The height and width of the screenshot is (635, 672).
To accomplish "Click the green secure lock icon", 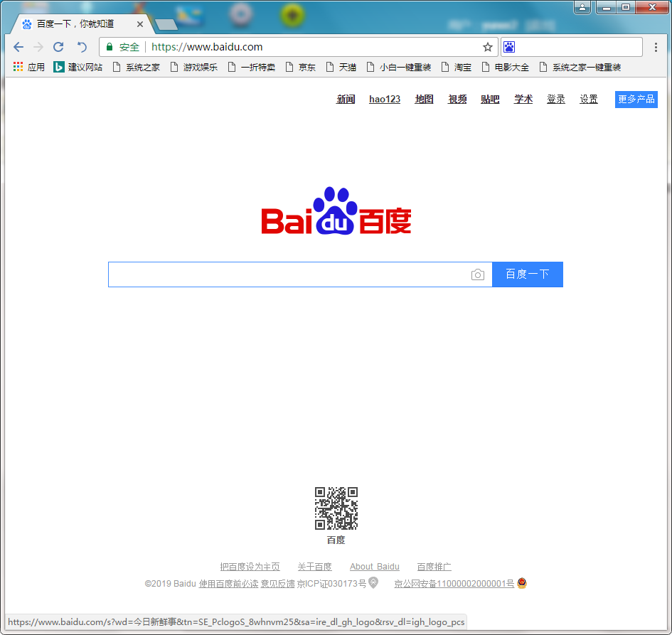I will 110,47.
